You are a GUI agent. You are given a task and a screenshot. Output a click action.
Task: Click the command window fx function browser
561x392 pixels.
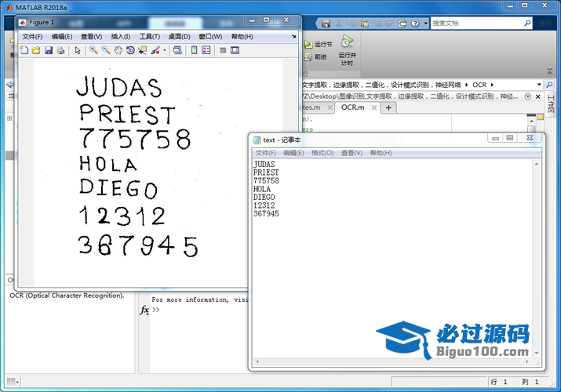(144, 310)
